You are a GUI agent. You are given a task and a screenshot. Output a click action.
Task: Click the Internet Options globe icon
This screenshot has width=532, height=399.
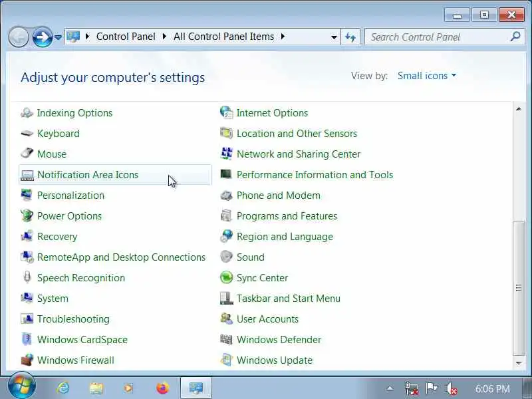pos(226,112)
